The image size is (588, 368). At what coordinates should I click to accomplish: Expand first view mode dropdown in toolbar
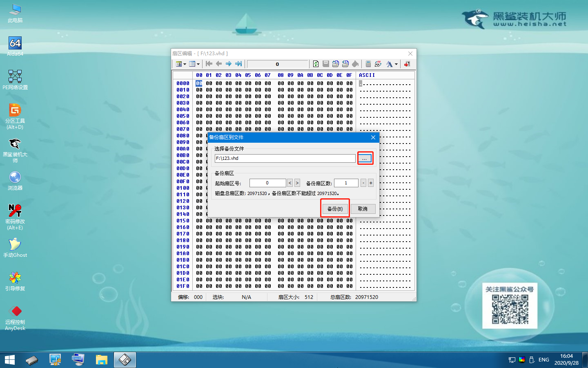(x=185, y=64)
